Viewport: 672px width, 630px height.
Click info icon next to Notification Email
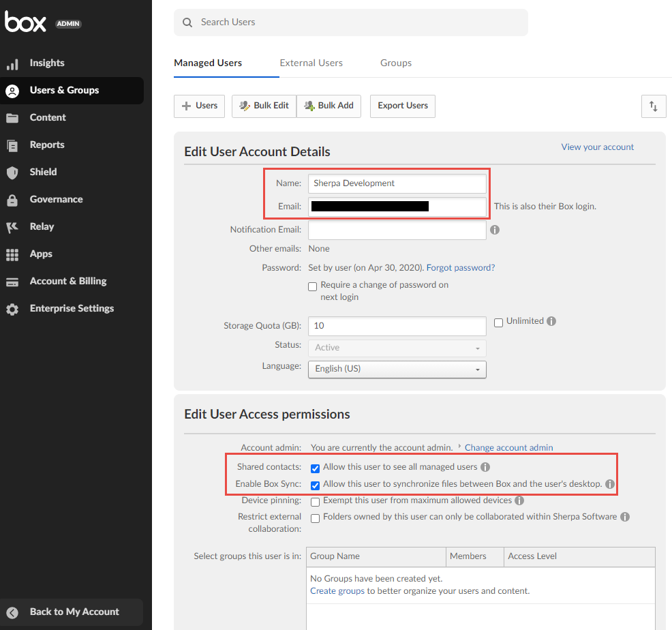[495, 230]
